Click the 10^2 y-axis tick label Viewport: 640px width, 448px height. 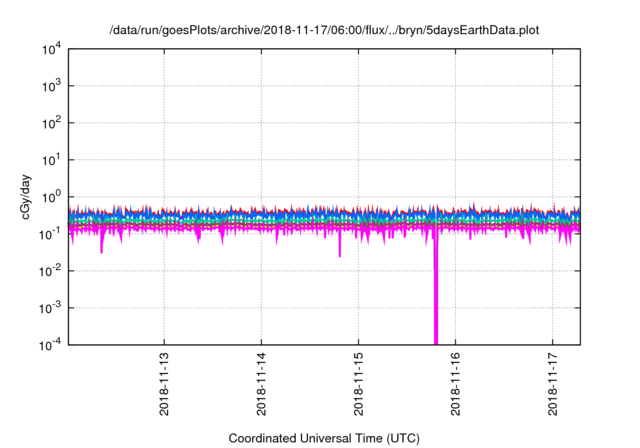point(51,123)
